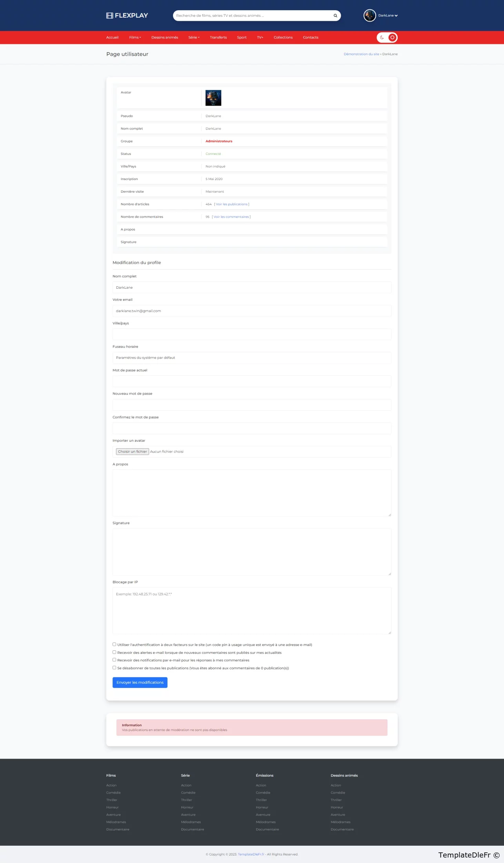Viewport: 504px width, 863px height.
Task: Click Choisir un fichier avatar button
Action: point(133,452)
